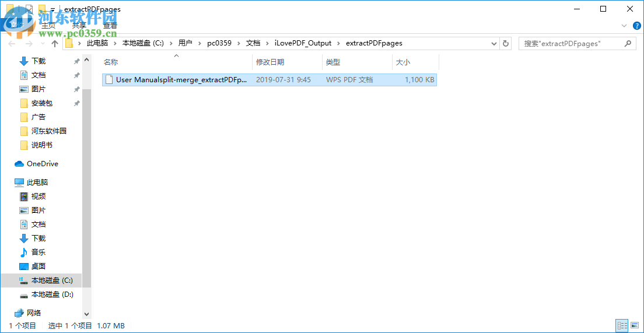Click the 此电脑 monitor icon

(19, 183)
